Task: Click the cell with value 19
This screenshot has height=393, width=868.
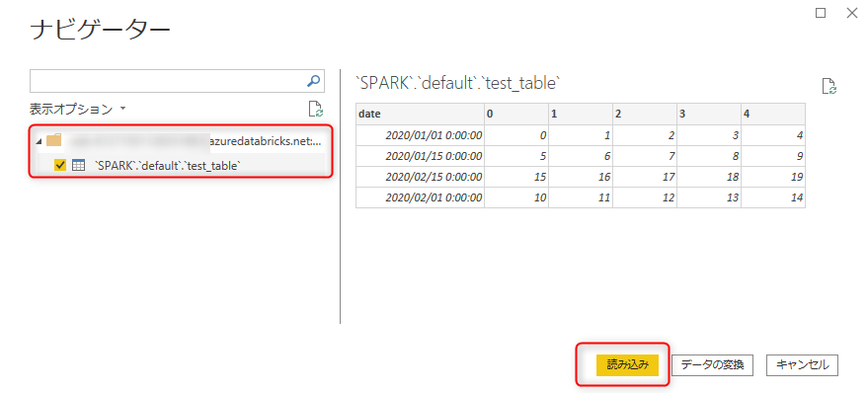Action: [773, 177]
